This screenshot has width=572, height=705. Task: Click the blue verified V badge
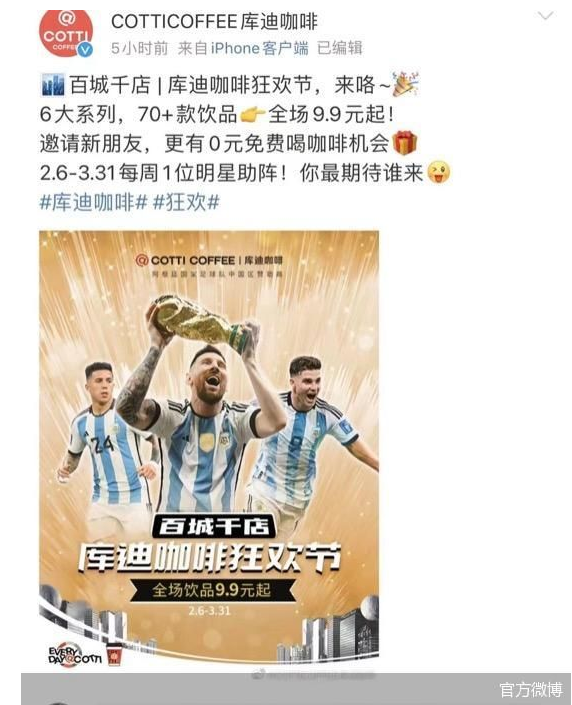[x=85, y=50]
